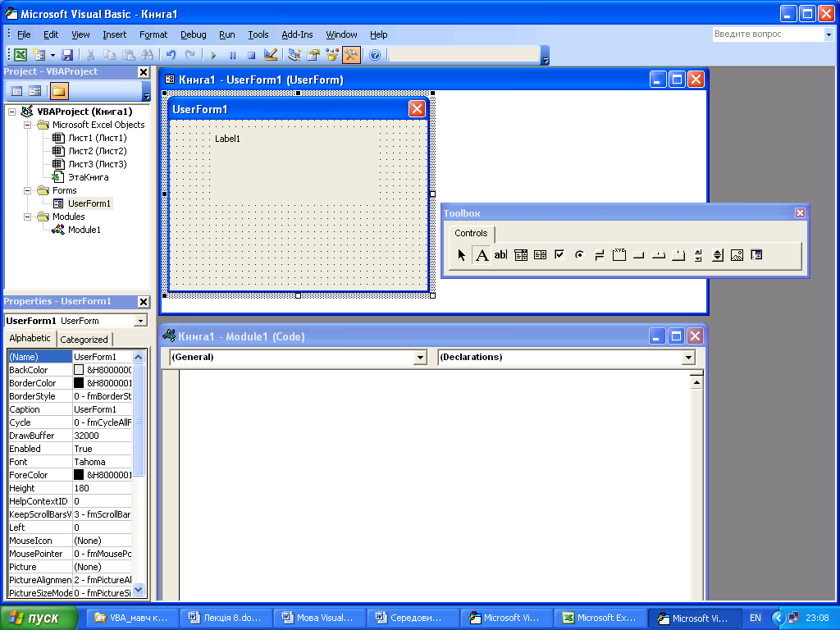
Task: Select the OptionButton tool in Toolbox
Action: pos(579,255)
